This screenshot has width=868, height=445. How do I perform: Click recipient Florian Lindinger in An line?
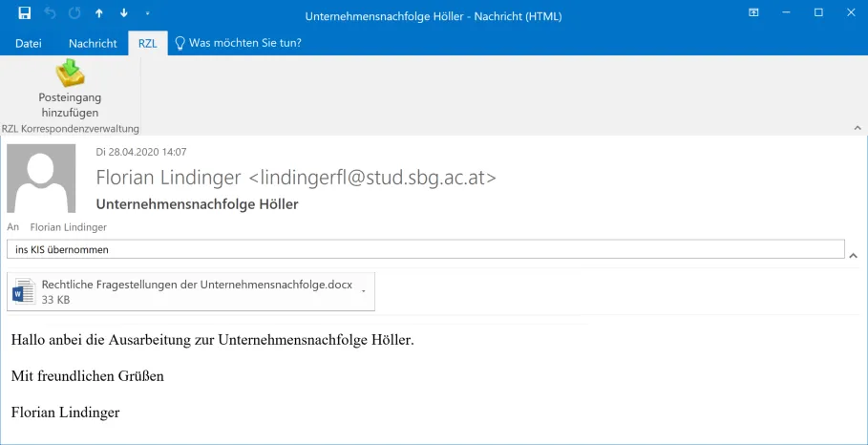tap(69, 227)
